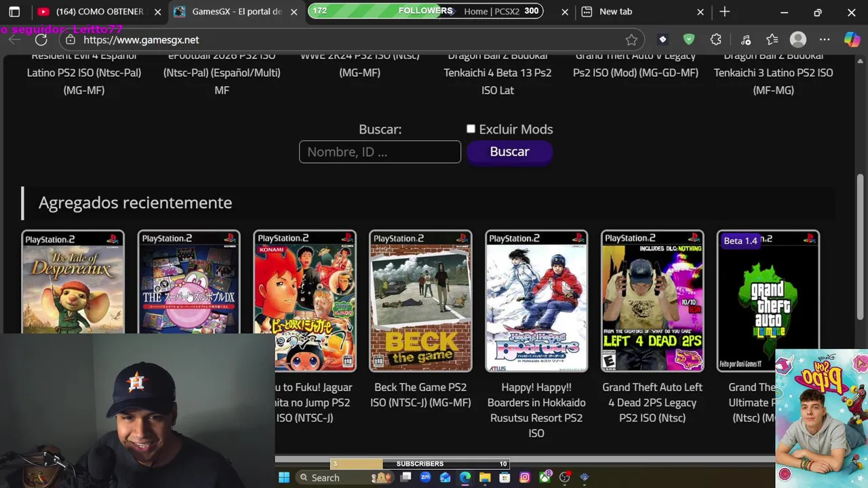Open Grand Theft Auto Left 4 Dead link
The width and height of the screenshot is (868, 488).
(x=652, y=403)
